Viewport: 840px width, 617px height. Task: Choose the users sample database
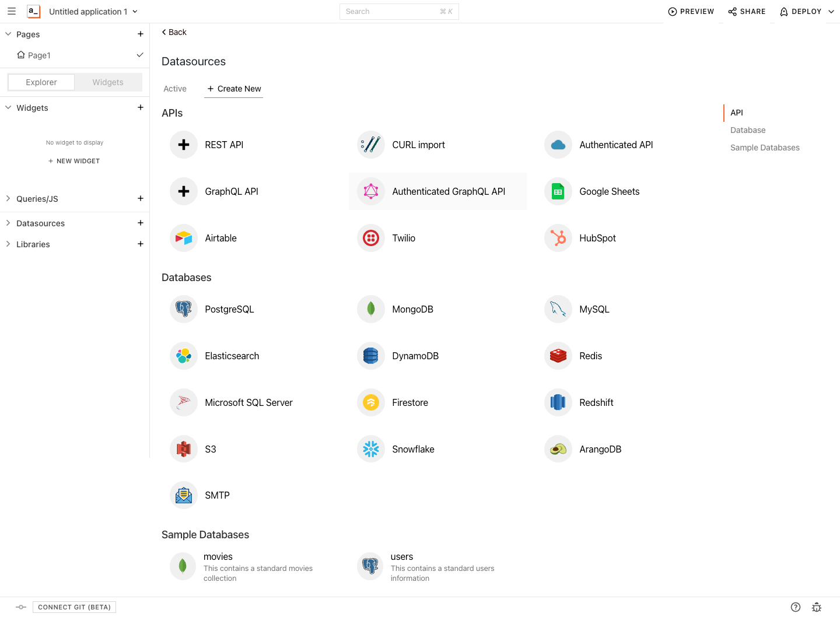coord(437,567)
